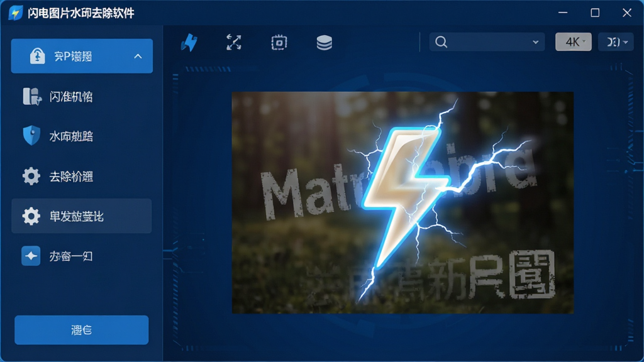
Task: Click inside the search input field
Action: 487,42
